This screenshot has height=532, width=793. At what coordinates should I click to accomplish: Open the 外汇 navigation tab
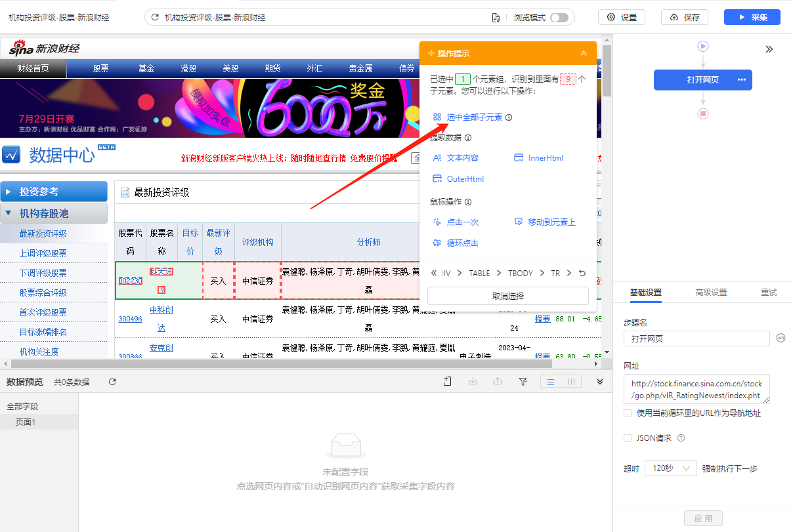pyautogui.click(x=314, y=68)
